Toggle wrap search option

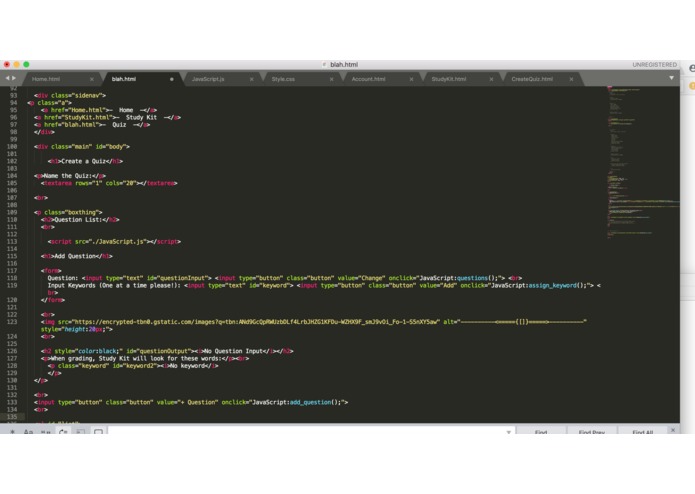coord(63,431)
